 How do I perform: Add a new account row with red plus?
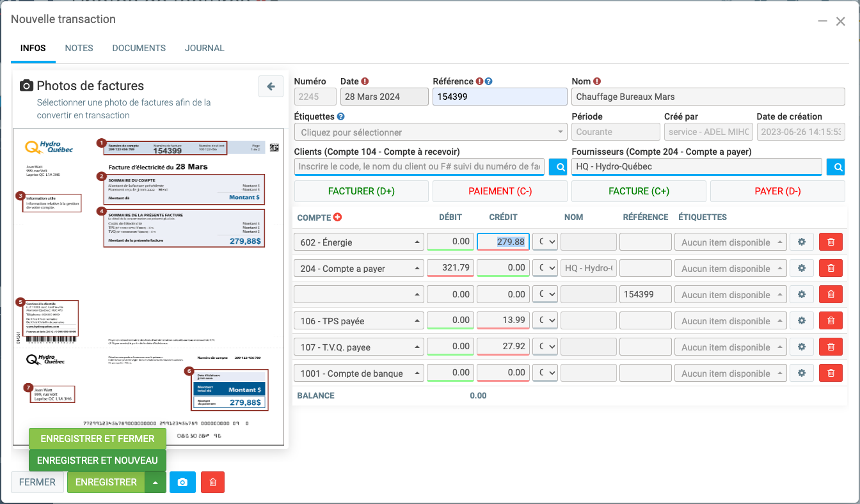337,217
